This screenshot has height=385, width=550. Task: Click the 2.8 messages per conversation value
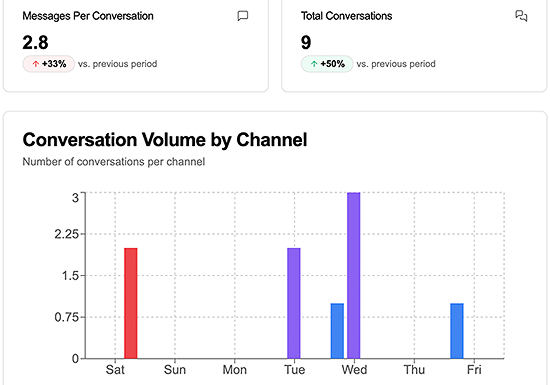tap(35, 42)
